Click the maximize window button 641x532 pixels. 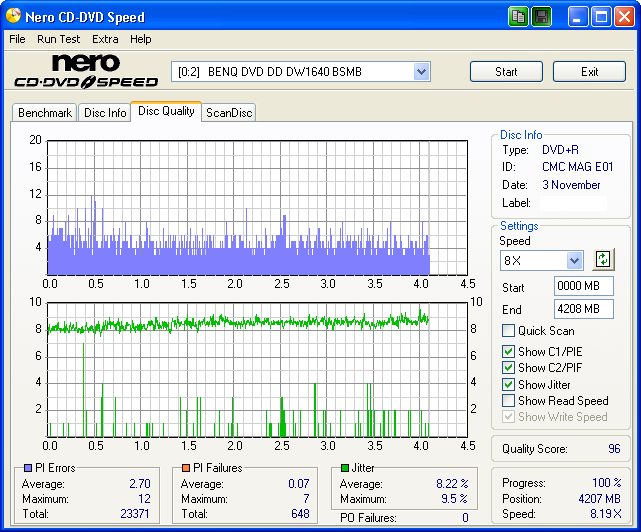(x=601, y=17)
